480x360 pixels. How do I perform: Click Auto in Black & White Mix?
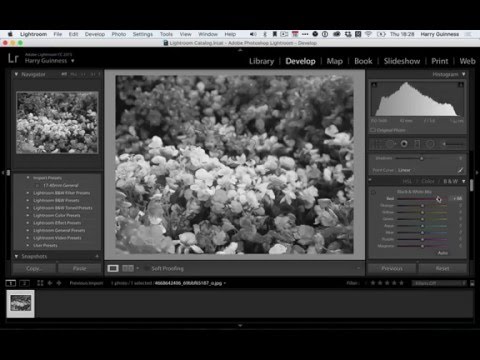click(443, 253)
